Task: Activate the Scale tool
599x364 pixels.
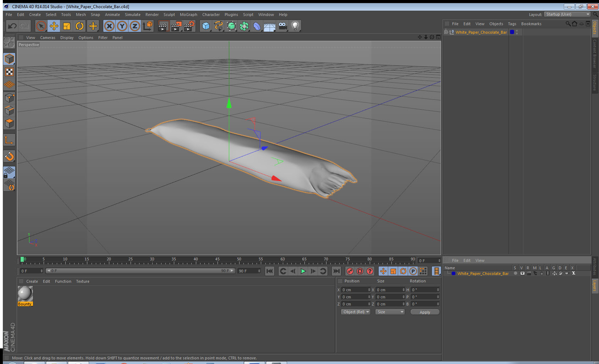Action: [x=67, y=26]
